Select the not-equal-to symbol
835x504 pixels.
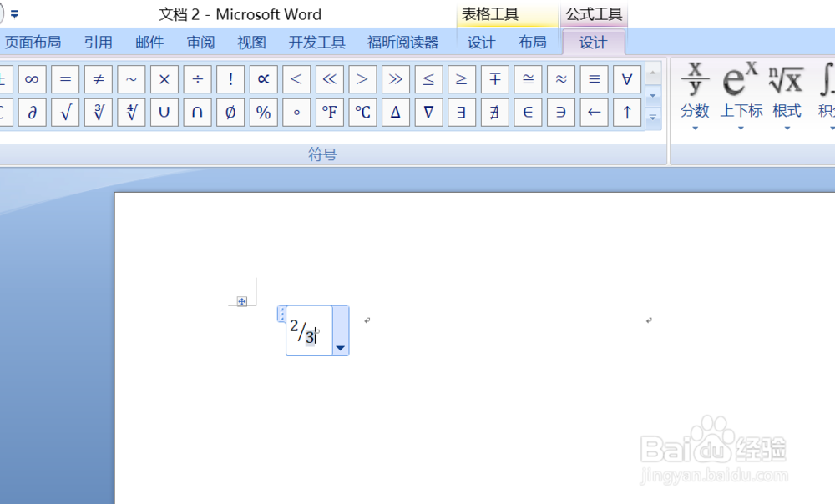[98, 79]
